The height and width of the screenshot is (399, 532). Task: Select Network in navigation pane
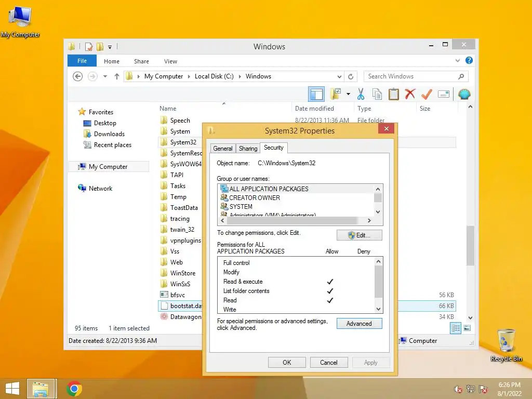coord(100,188)
